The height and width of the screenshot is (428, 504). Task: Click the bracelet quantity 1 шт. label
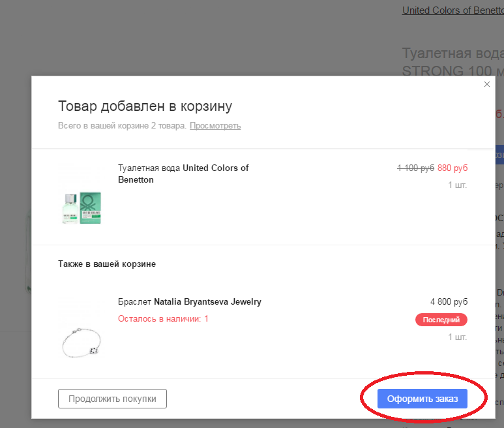point(458,337)
